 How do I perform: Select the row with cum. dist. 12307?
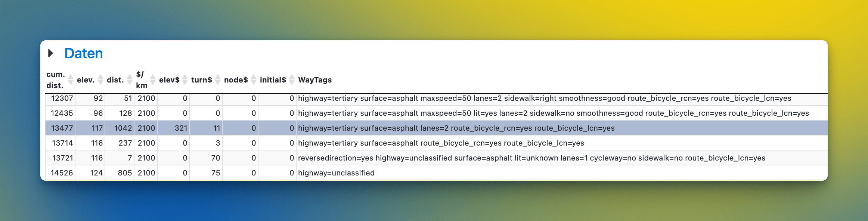point(436,99)
